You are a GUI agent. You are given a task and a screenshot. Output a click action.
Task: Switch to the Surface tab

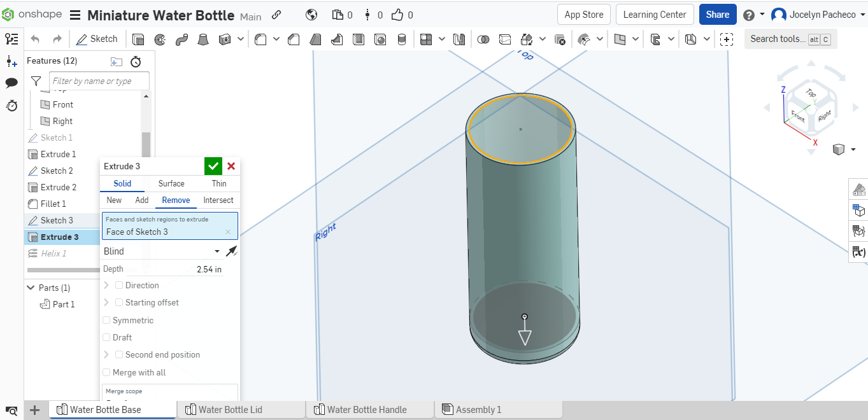click(171, 183)
